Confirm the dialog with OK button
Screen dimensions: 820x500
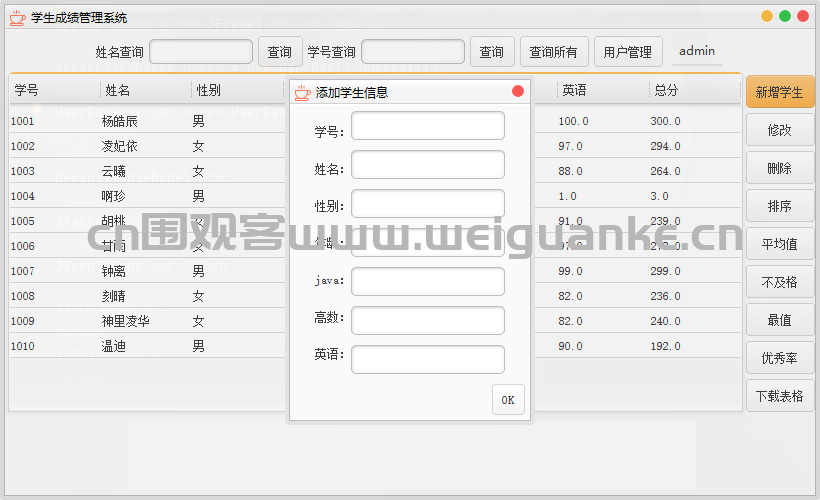pyautogui.click(x=508, y=400)
